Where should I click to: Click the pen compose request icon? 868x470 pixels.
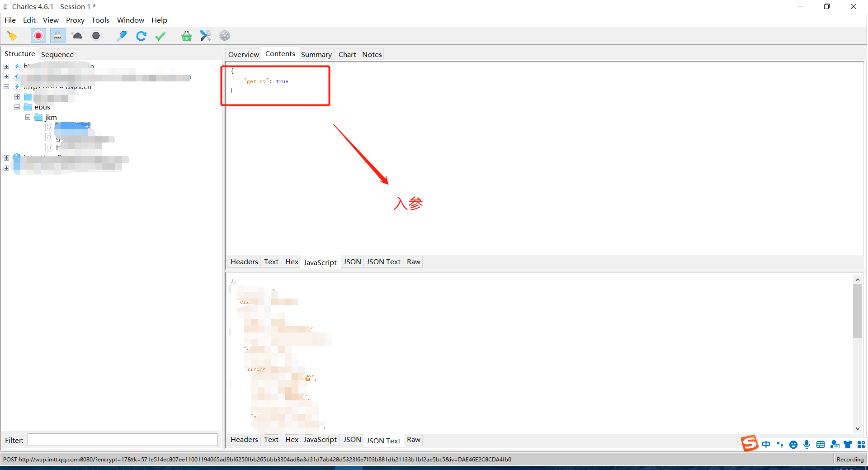click(122, 36)
